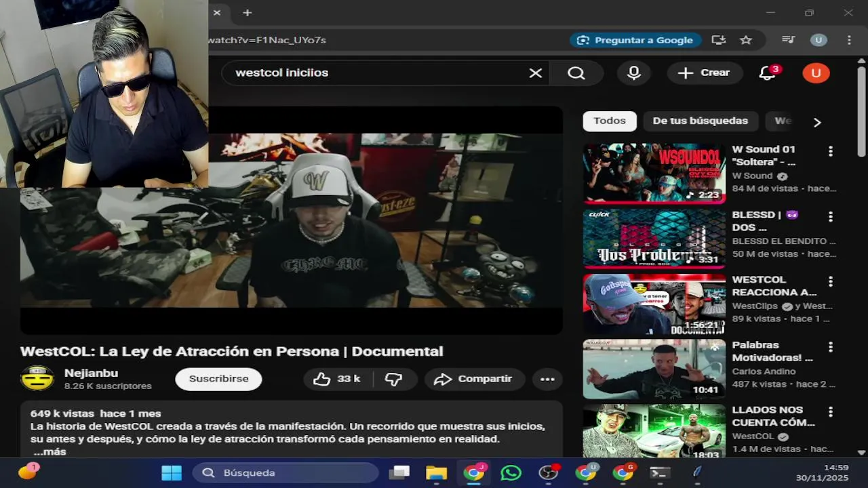Open the Chrome taskbar icon with G badge
868x488 pixels.
click(623, 472)
